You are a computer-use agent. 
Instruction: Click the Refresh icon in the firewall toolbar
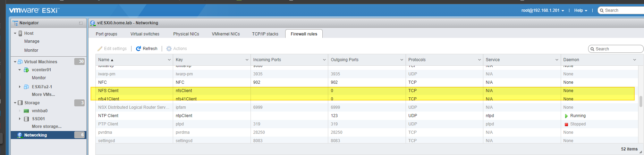click(x=138, y=49)
